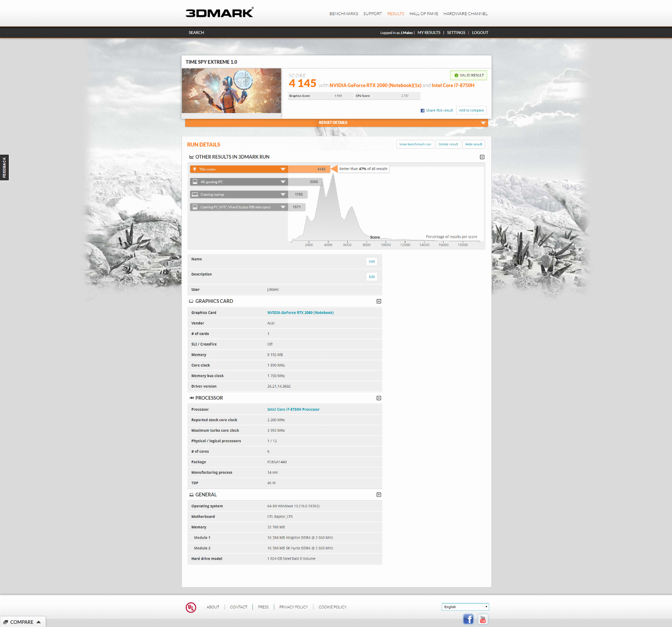Image resolution: width=672 pixels, height=627 pixels.
Task: Open the YouTube icon in footer
Action: tap(483, 619)
